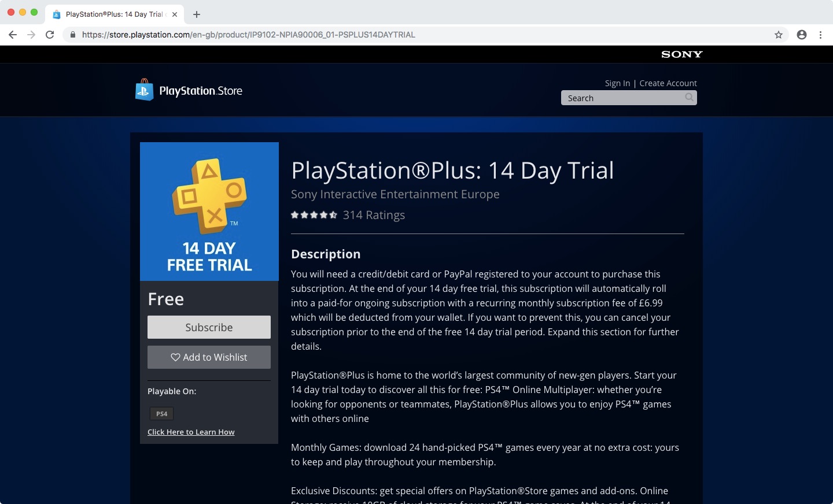Click the padlock site info icon

point(72,35)
